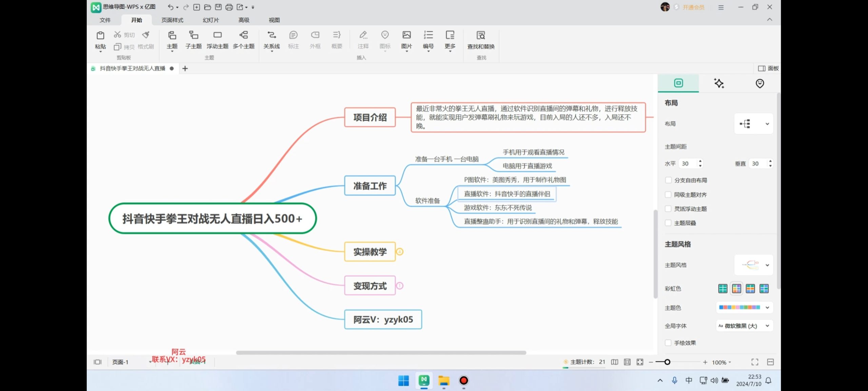Insert 多个主题 multiple topics
868x391 pixels.
244,40
